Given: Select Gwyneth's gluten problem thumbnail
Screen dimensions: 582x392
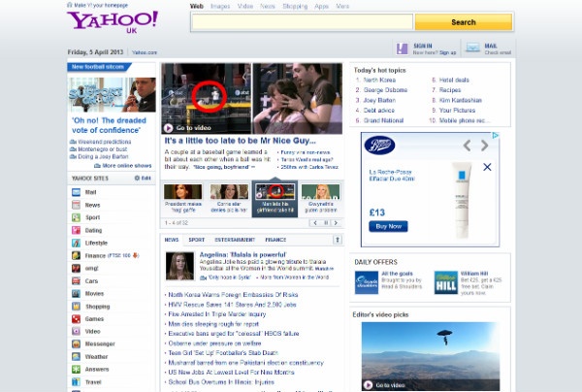Looking at the screenshot, I should 321,192.
